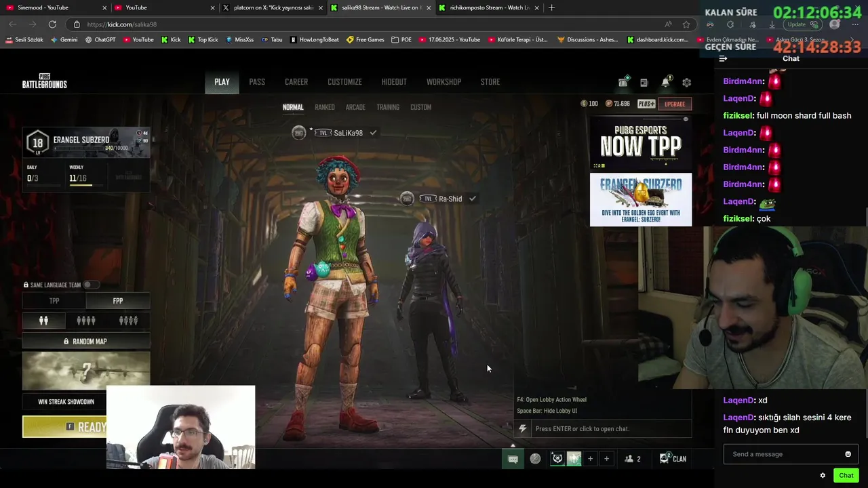Switch to richikomposto Stream browser tab
Image resolution: width=868 pixels, height=488 pixels.
(489, 7)
